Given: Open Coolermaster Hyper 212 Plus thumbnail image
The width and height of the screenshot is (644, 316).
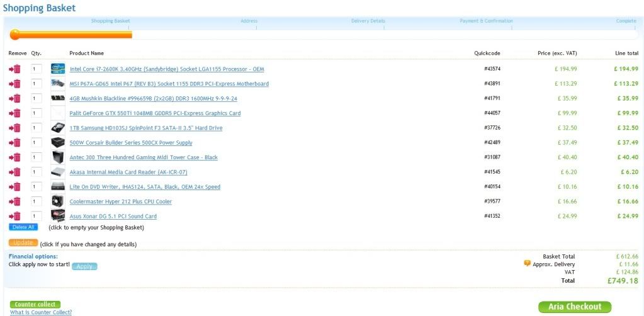Looking at the screenshot, I should tap(58, 201).
